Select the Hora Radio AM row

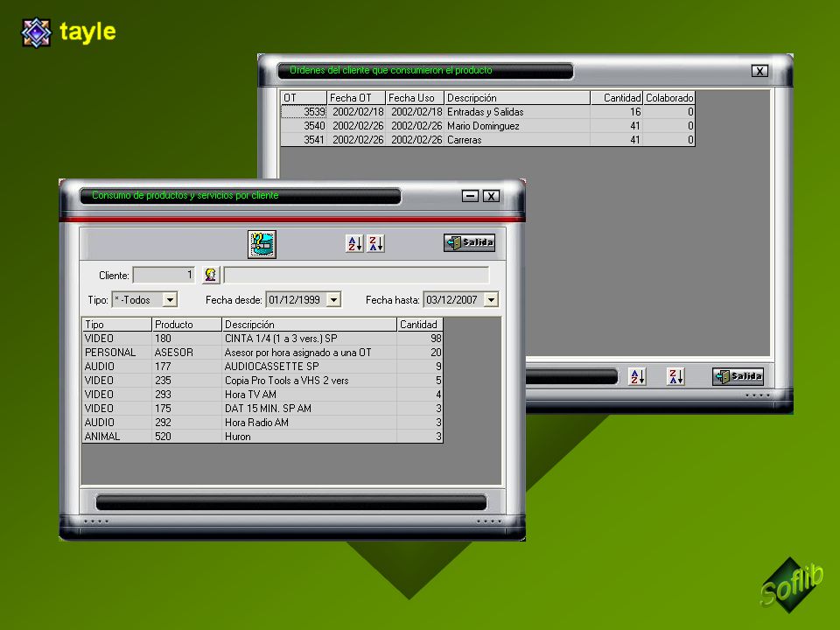coord(262,422)
